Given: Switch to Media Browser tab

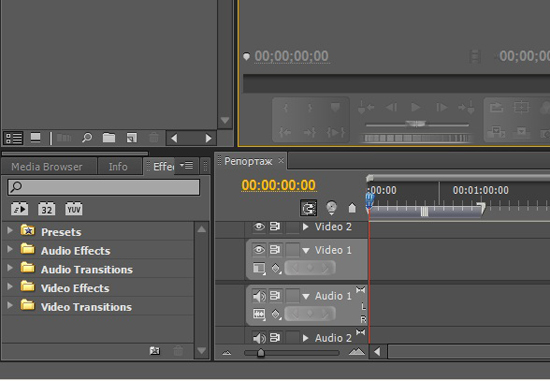Looking at the screenshot, I should pos(47,167).
